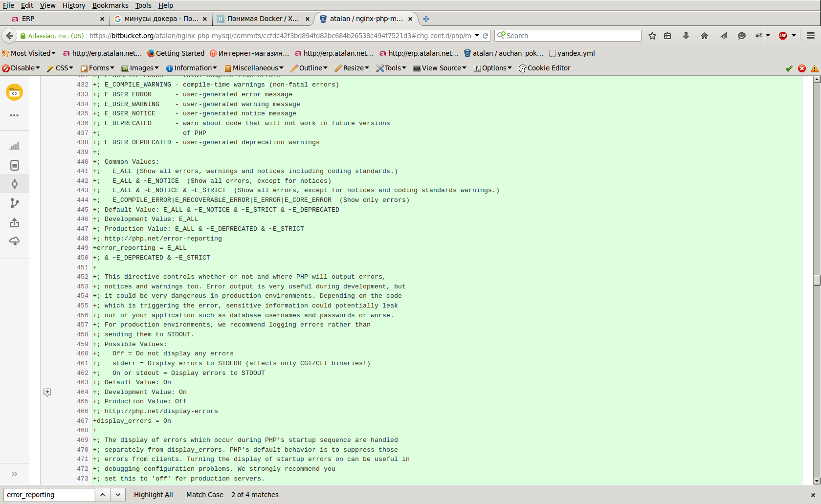Click the error_reporting find input field
The width and height of the screenshot is (821, 504).
click(x=49, y=495)
